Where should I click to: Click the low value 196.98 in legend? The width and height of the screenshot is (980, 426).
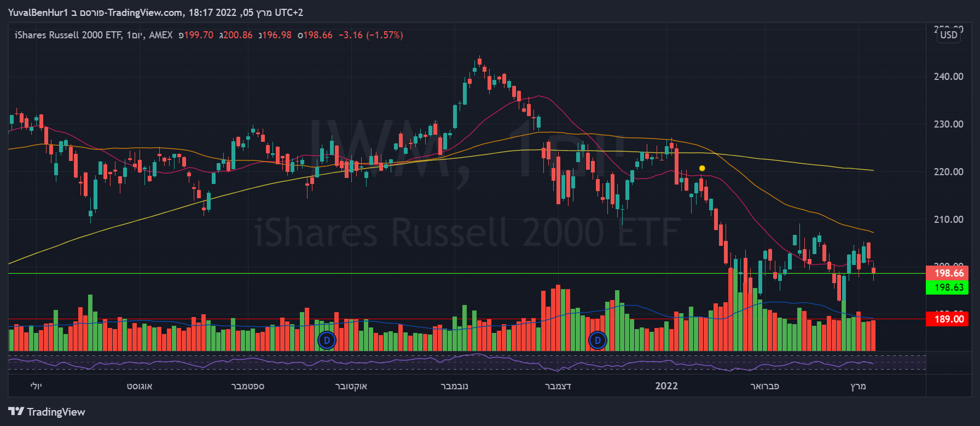click(277, 35)
